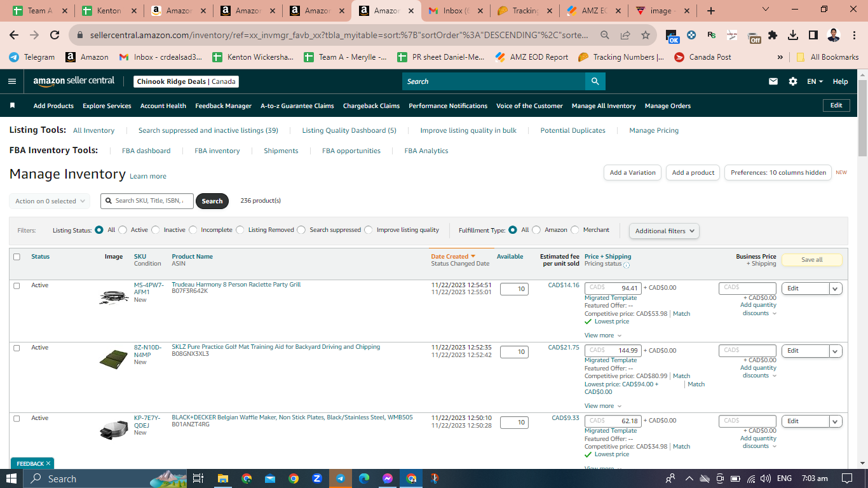Click the SKLZ golf mat product thumbnail
Viewport: 868px width, 488px height.
click(x=114, y=359)
